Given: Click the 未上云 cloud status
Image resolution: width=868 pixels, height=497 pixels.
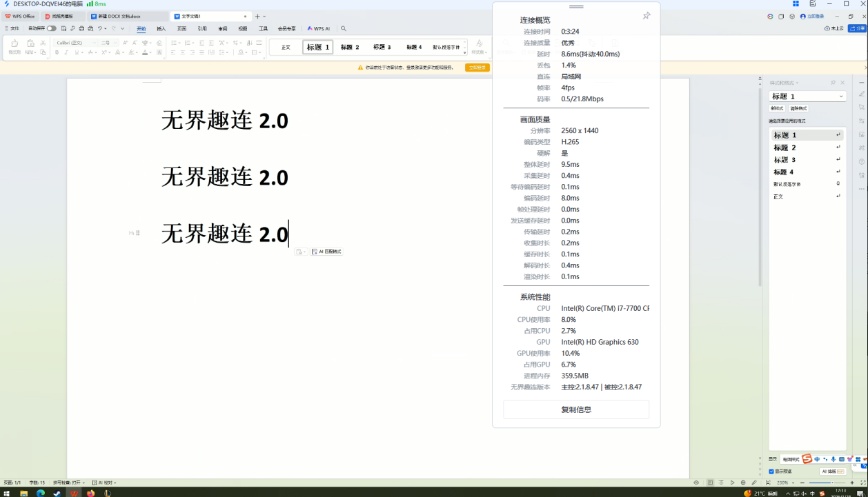Looking at the screenshot, I should click(834, 29).
